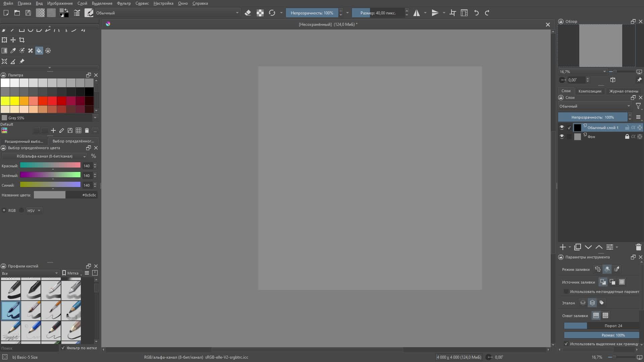The width and height of the screenshot is (644, 362).
Task: Select the Color Sampler eyedropper tool
Action: (x=13, y=51)
